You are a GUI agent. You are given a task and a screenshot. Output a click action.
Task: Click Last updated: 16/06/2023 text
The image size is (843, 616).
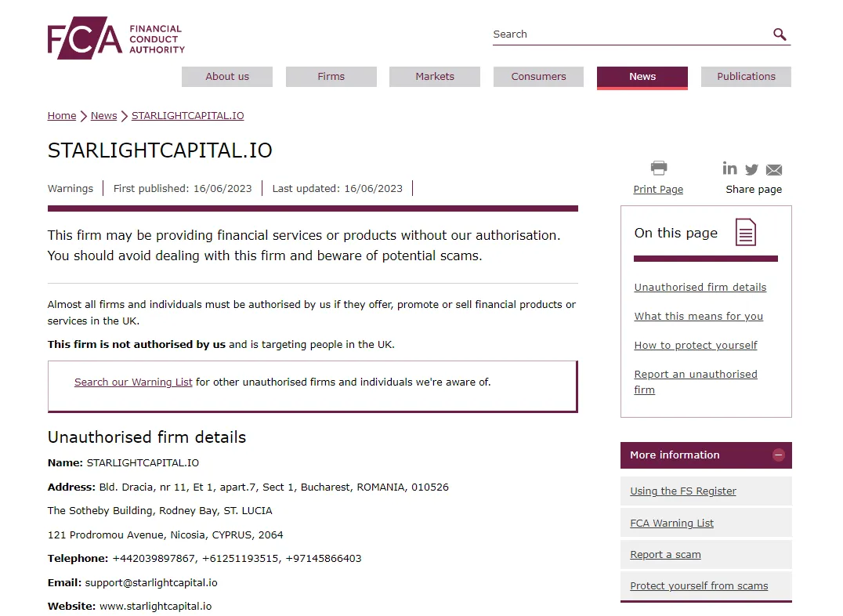(337, 188)
